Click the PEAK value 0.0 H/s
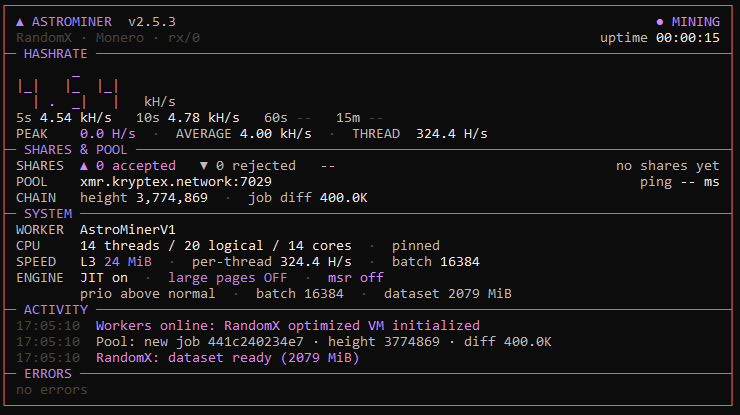This screenshot has width=740, height=415. point(108,134)
